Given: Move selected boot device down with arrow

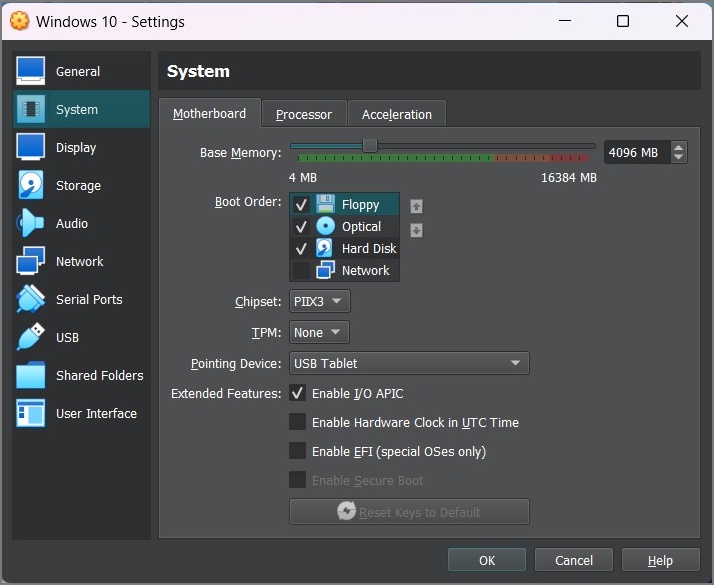Looking at the screenshot, I should (x=416, y=230).
